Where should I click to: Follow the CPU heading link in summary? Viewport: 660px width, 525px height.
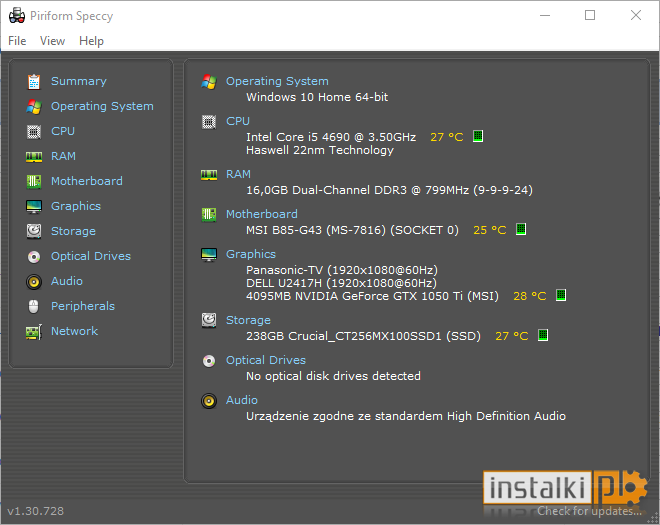pos(238,121)
